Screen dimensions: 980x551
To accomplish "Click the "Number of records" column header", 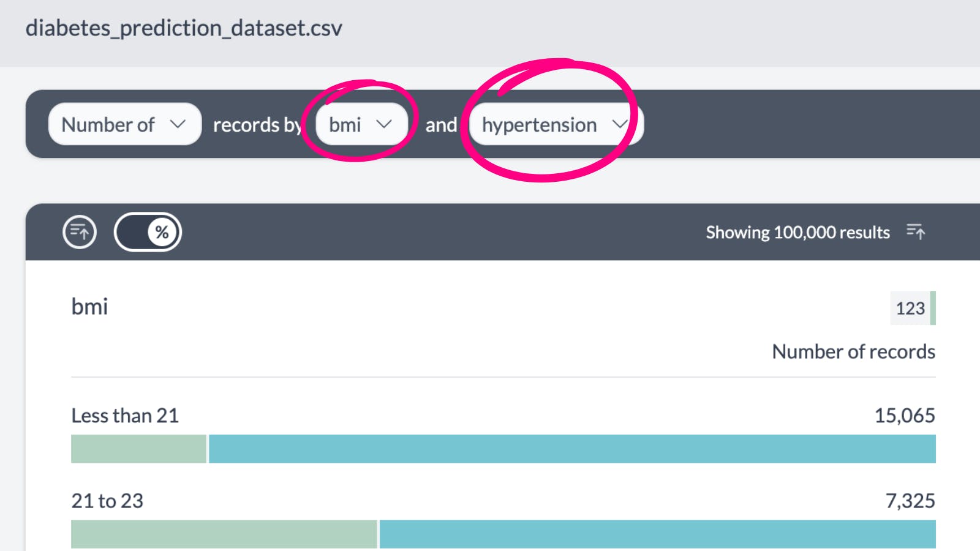I will [853, 351].
